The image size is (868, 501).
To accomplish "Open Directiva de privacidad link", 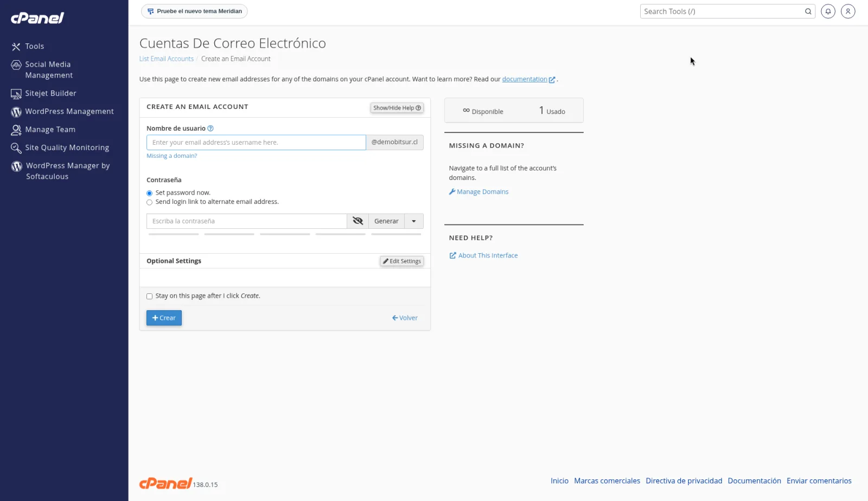I will (684, 481).
